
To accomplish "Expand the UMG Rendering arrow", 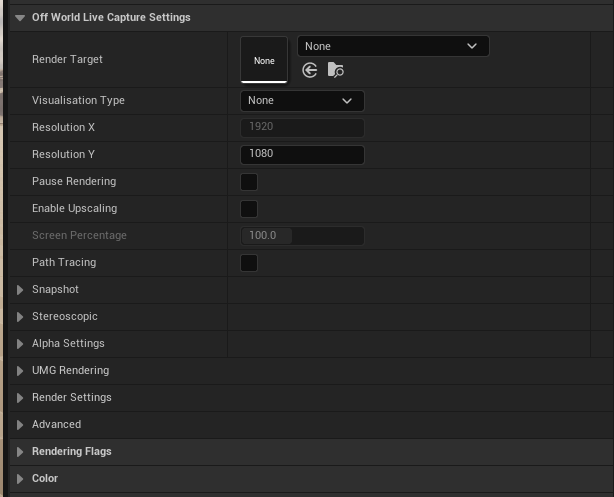I will point(20,371).
